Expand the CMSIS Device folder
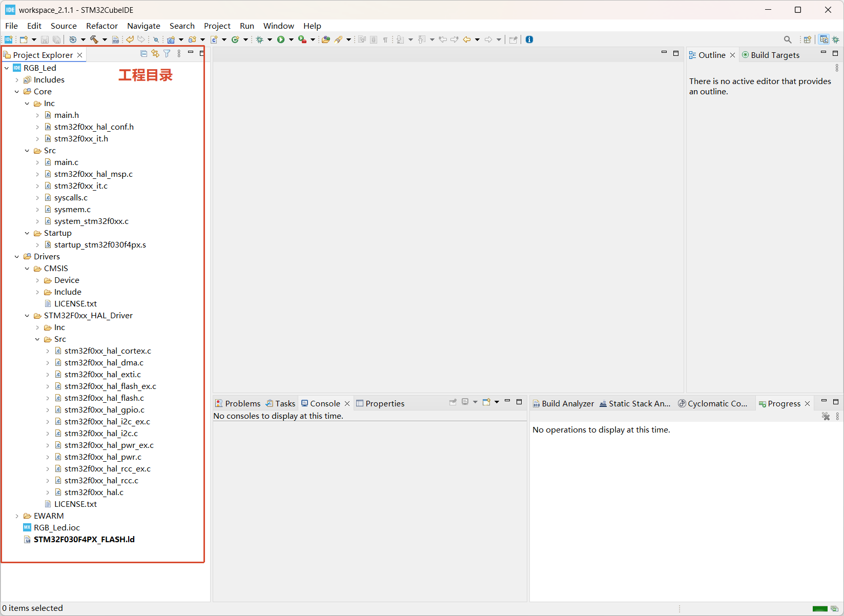The height and width of the screenshot is (616, 844). pyautogui.click(x=37, y=280)
